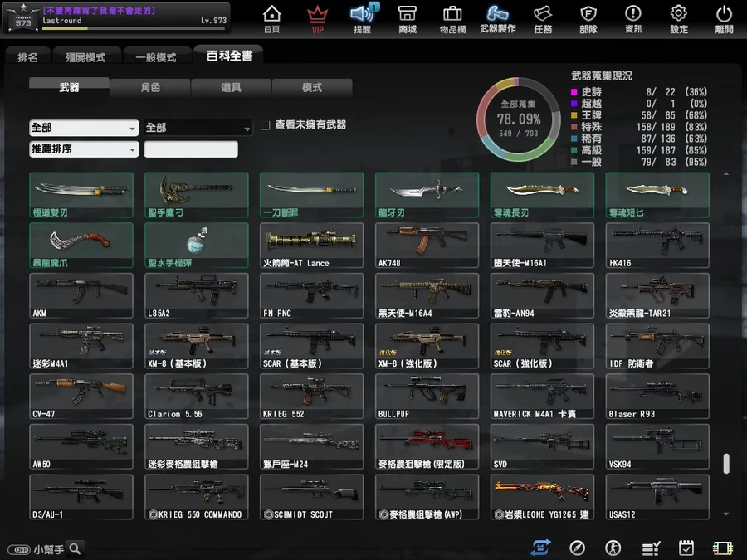Click the 離開 power exit icon
This screenshot has width=747, height=560.
point(724,19)
